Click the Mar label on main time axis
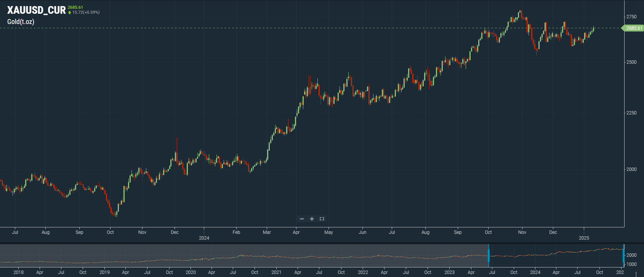 point(267,232)
